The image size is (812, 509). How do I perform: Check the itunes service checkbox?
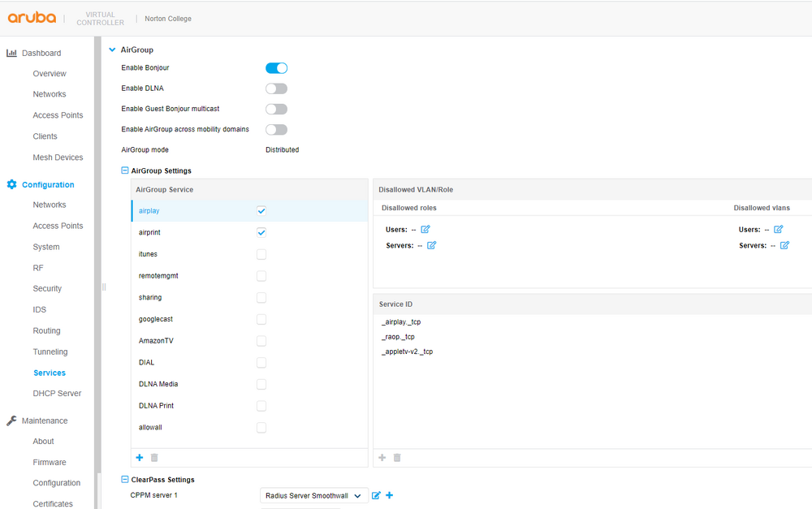261,254
